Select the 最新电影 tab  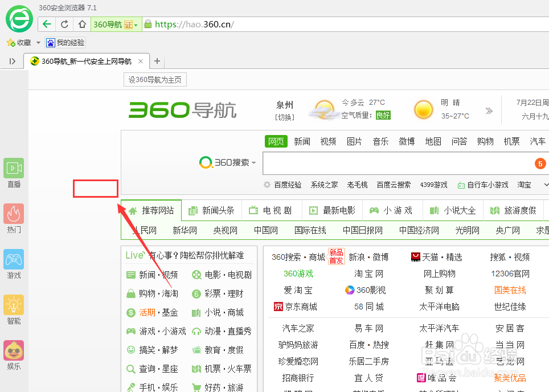[332, 210]
